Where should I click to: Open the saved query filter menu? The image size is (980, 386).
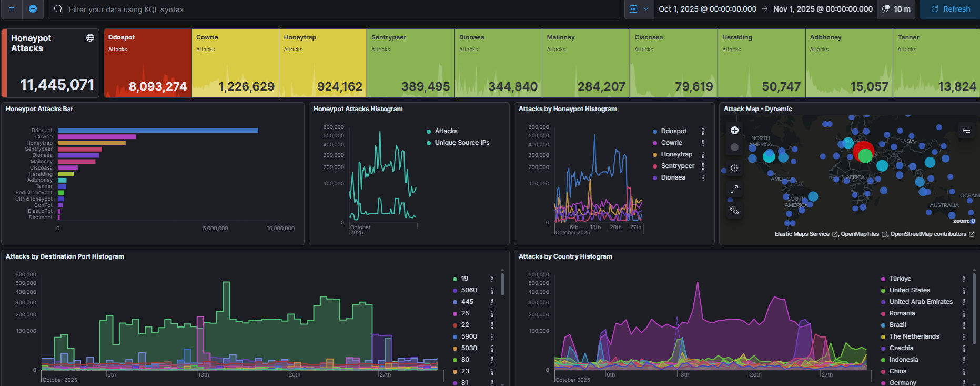[x=11, y=9]
